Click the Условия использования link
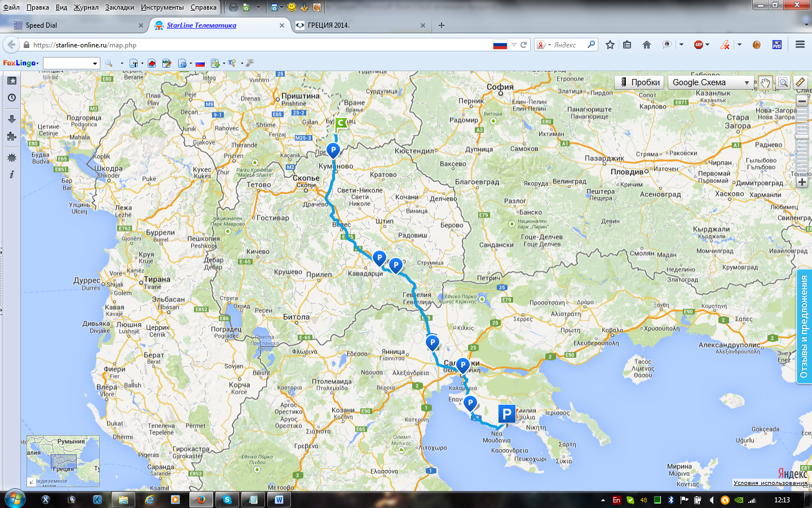The image size is (812, 508). [x=770, y=483]
